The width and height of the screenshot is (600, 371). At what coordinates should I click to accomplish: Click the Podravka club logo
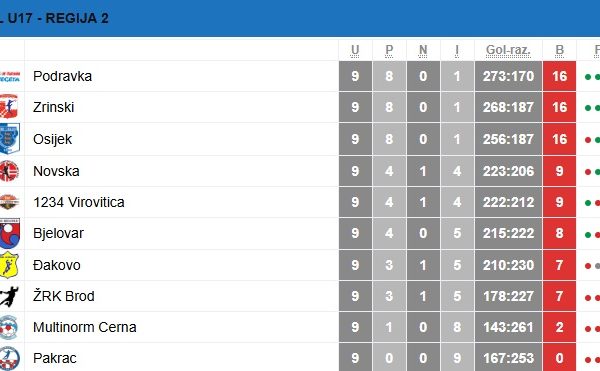tap(10, 76)
